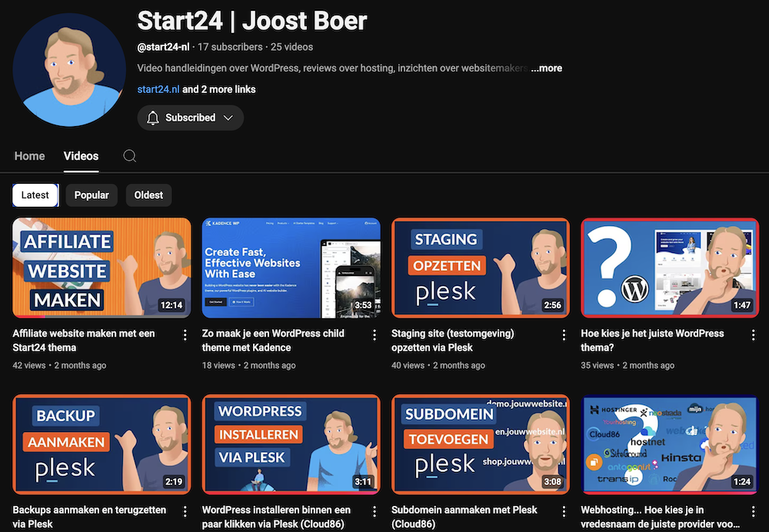Open 'WordPress installeren binnen een paar klikken' title
Image resolution: width=769 pixels, height=532 pixels.
click(x=276, y=516)
